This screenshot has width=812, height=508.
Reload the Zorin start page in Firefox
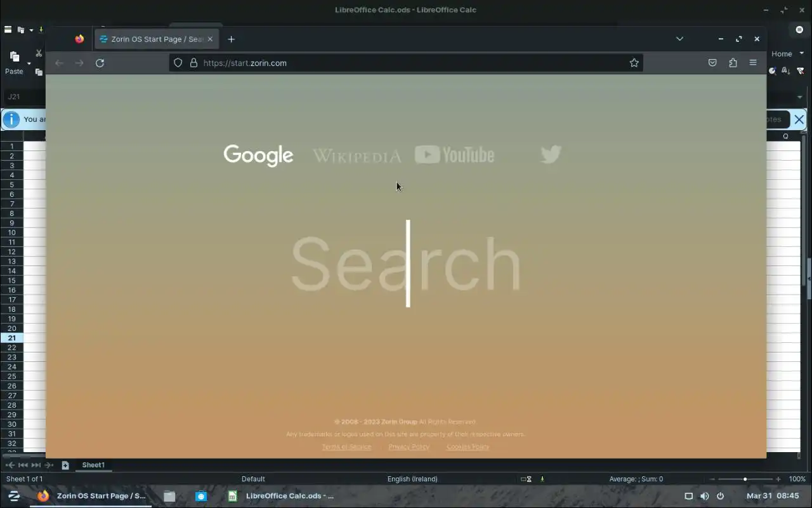point(100,63)
